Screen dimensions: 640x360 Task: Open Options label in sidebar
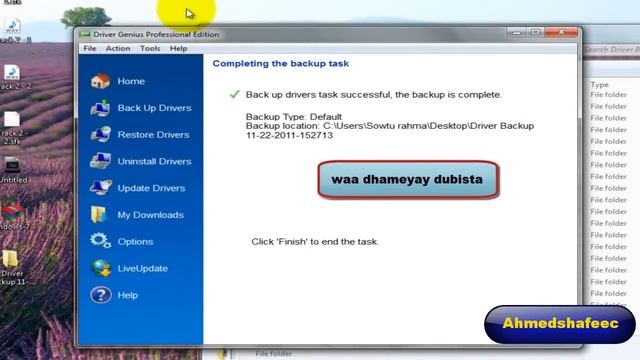(135, 242)
